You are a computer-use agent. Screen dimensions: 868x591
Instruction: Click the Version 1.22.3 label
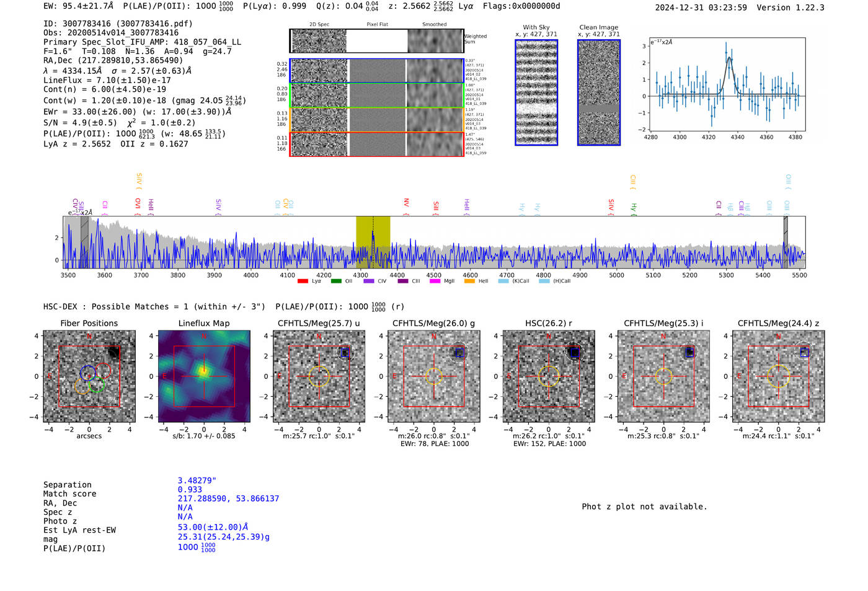pyautogui.click(x=790, y=7)
